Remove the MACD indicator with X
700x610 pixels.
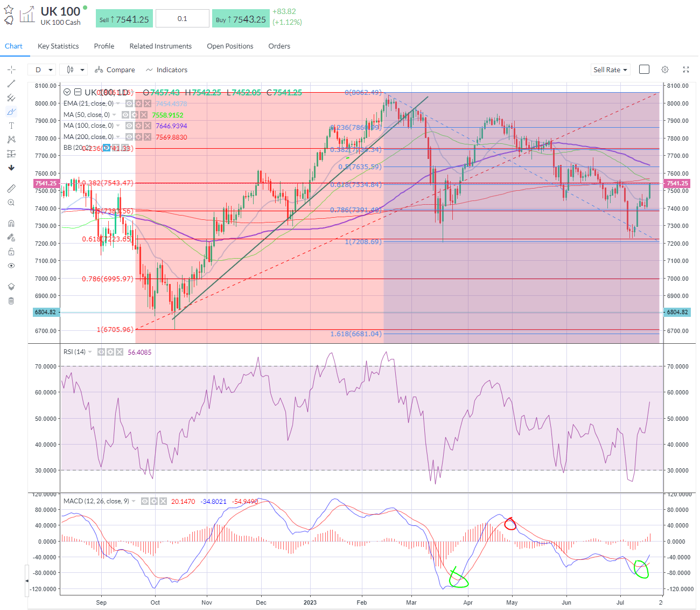coord(163,501)
